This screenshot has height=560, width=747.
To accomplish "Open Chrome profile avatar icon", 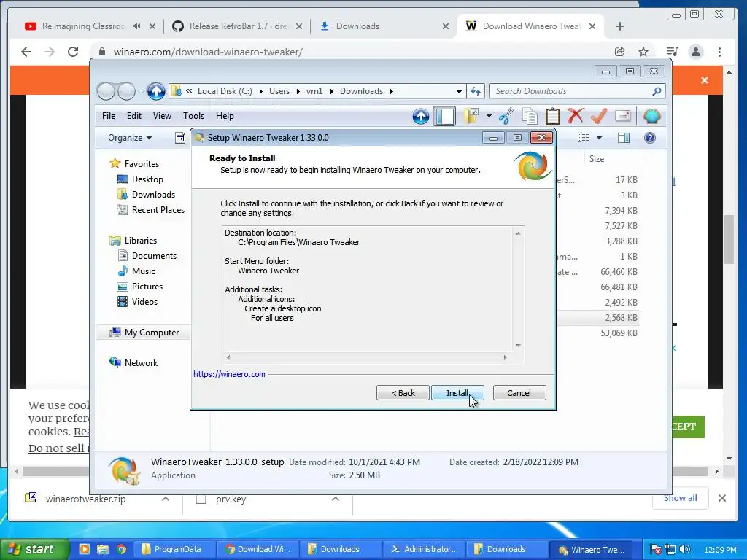I will tap(696, 52).
